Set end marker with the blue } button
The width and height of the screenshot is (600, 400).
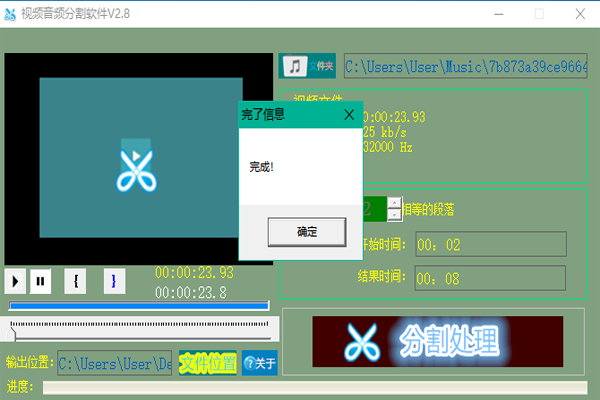(x=113, y=282)
